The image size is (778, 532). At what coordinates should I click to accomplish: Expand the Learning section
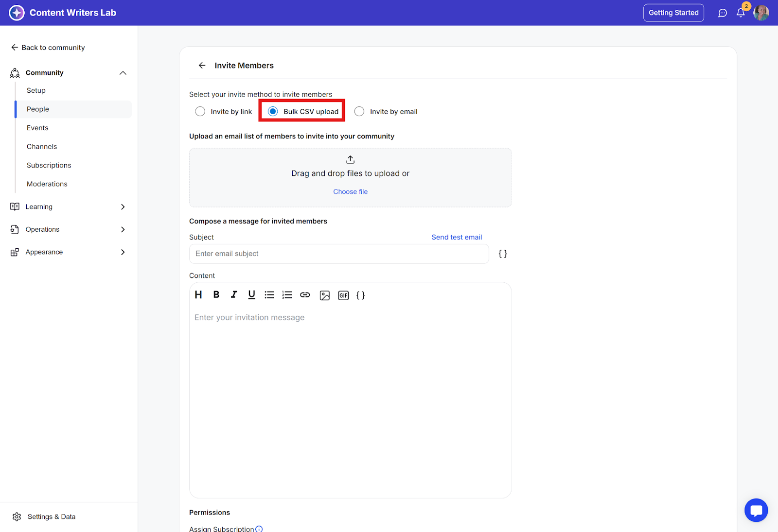click(123, 207)
